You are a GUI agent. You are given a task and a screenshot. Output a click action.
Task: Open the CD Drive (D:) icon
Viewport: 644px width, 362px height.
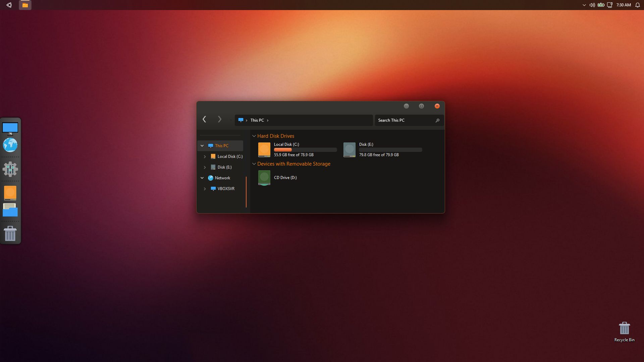(x=264, y=178)
